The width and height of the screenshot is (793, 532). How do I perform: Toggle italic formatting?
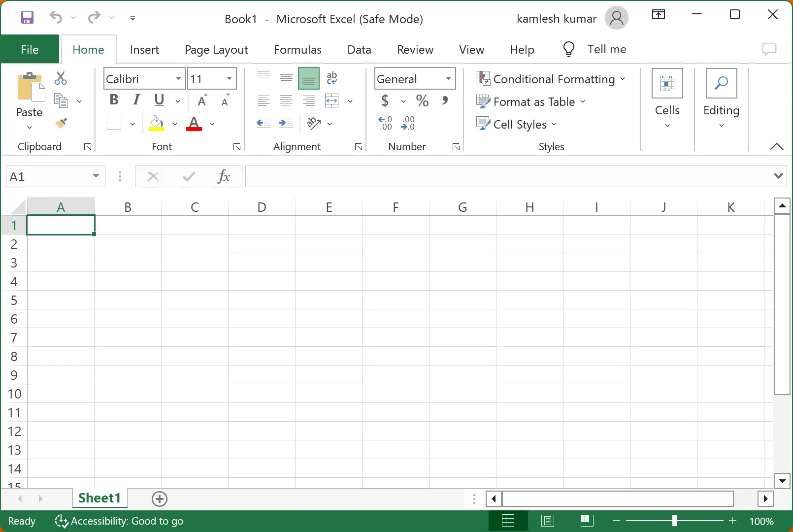(135, 100)
